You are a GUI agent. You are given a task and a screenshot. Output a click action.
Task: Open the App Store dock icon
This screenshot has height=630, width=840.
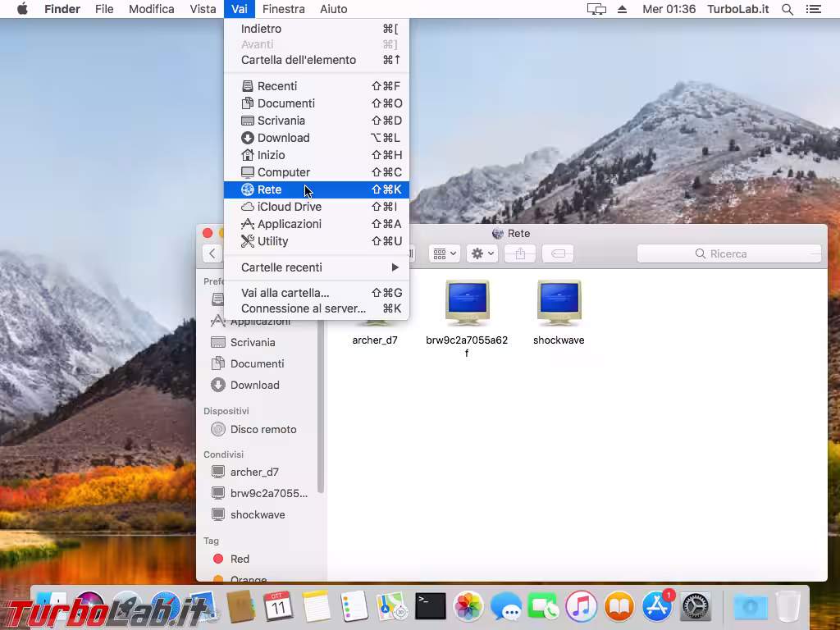click(x=657, y=607)
